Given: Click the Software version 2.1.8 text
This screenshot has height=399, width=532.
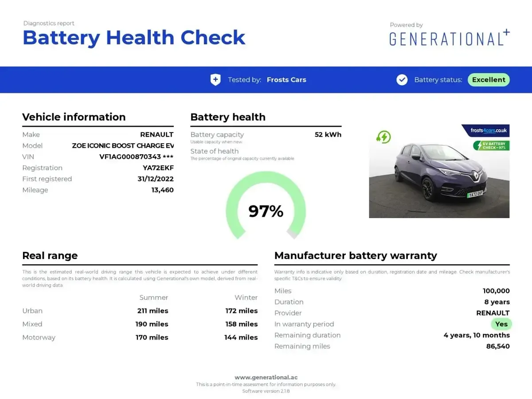Looking at the screenshot, I should coord(266,391).
